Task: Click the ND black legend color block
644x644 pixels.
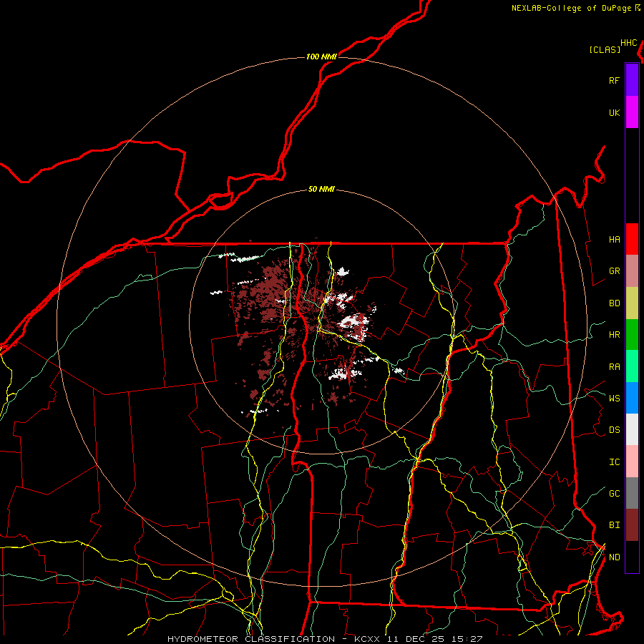Action: click(632, 557)
